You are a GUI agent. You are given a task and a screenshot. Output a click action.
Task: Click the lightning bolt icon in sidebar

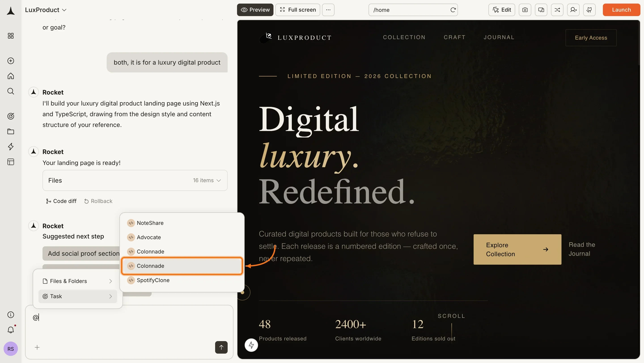point(11,147)
